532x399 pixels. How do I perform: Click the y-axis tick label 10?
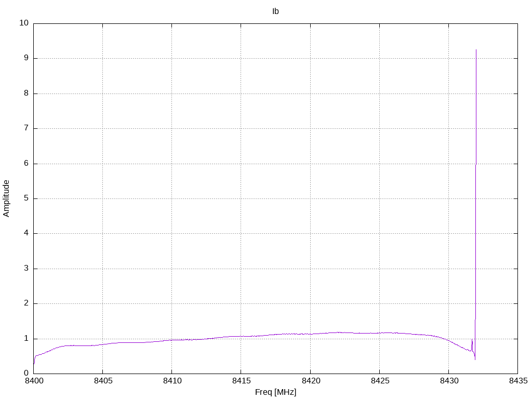tap(24, 23)
